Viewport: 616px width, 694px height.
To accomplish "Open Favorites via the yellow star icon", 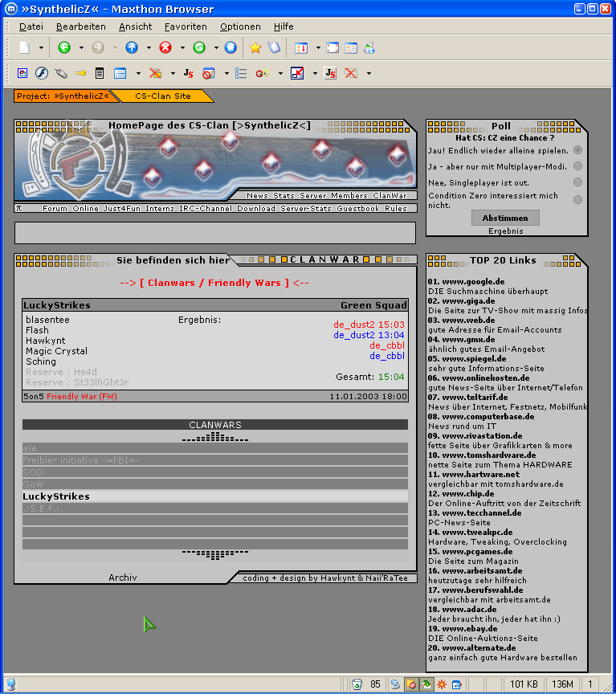I will click(x=255, y=47).
